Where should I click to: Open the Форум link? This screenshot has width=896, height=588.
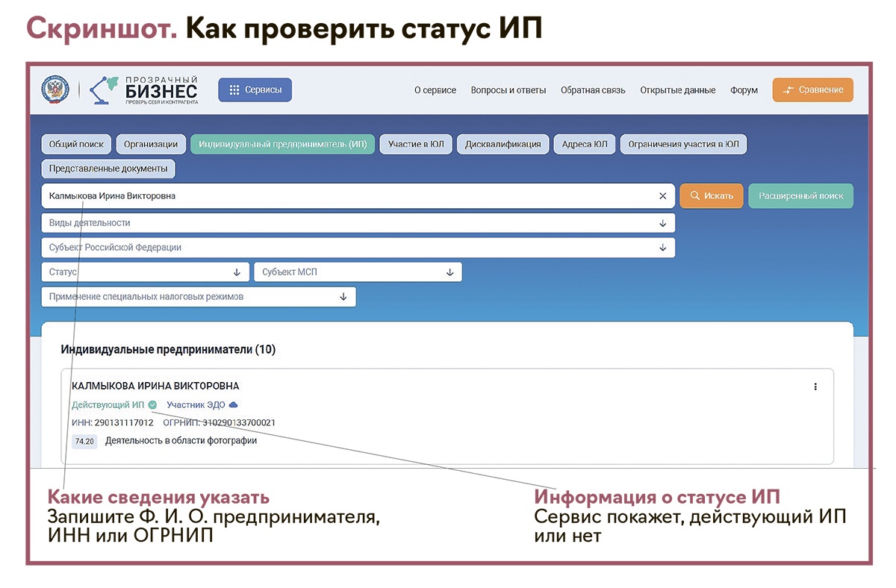click(744, 90)
